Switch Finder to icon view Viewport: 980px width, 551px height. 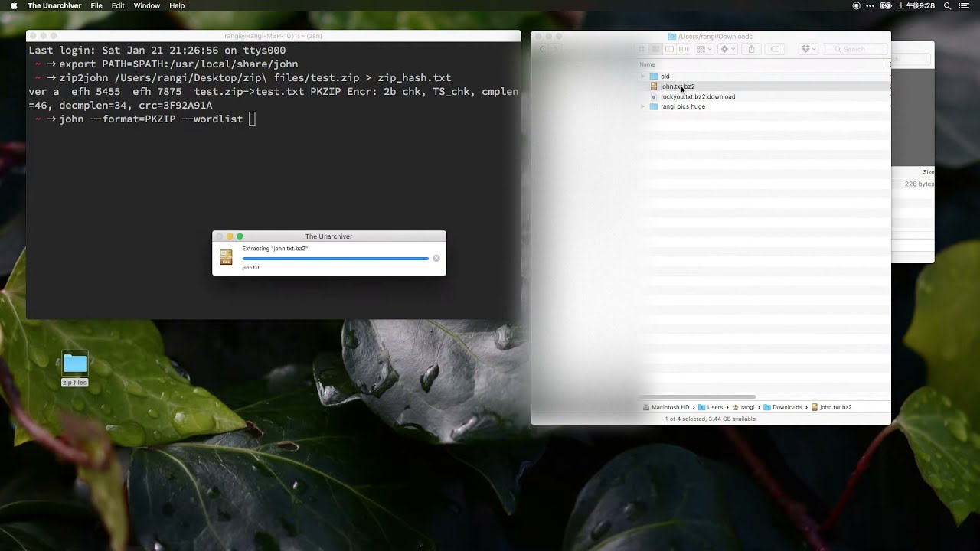pos(642,49)
